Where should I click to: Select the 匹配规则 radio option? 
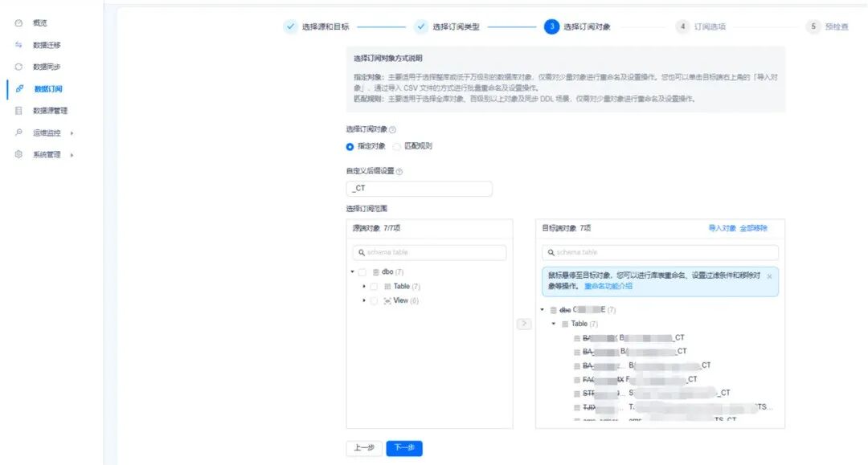(x=397, y=146)
